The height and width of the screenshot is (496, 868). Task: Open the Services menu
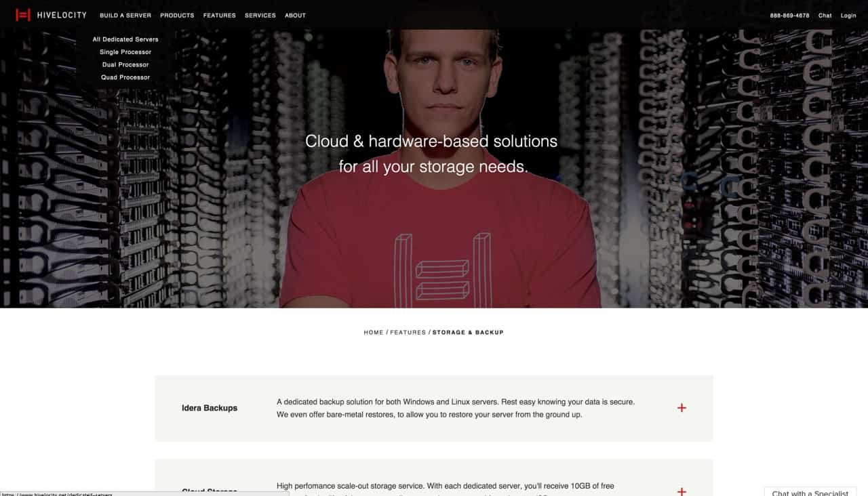[260, 15]
